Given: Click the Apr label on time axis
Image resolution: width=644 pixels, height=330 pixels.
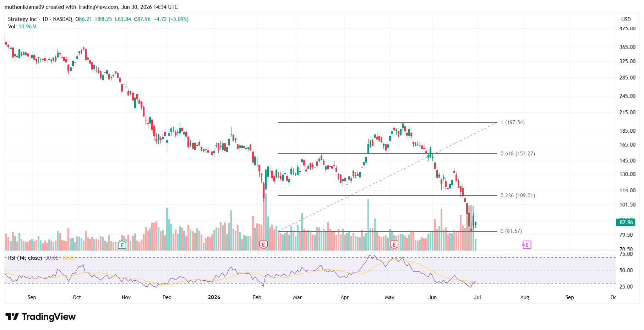Looking at the screenshot, I should tap(344, 297).
